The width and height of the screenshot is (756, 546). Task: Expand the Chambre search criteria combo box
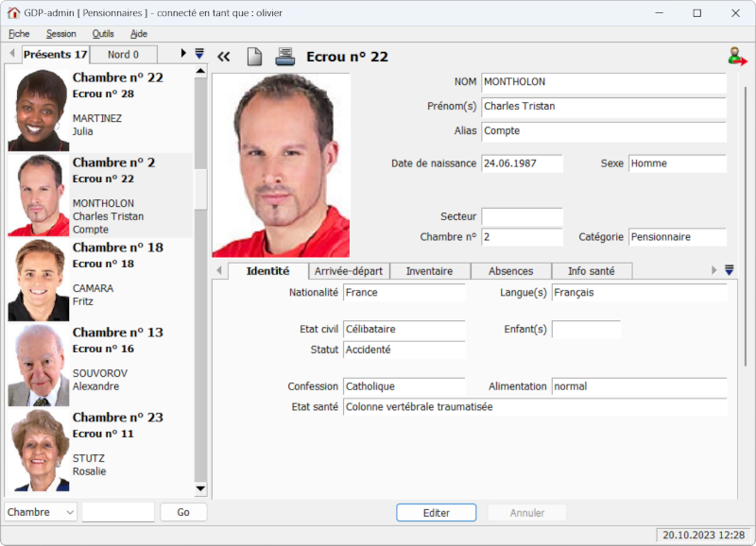pos(69,512)
